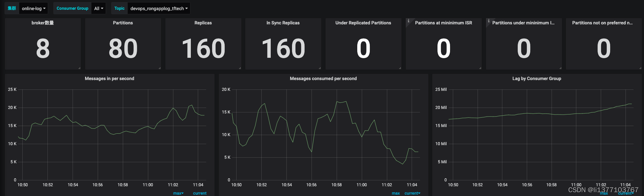Click resize handle of Partitions panel

160,68
